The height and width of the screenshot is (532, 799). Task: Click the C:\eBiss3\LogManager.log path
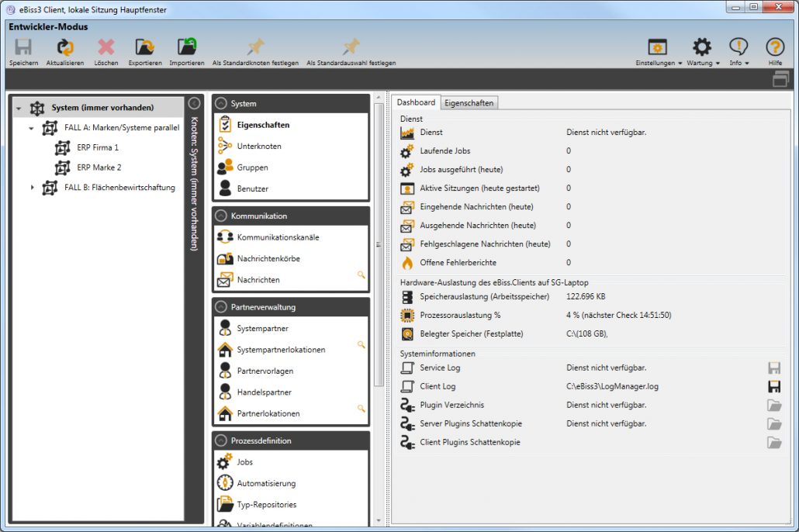click(612, 387)
